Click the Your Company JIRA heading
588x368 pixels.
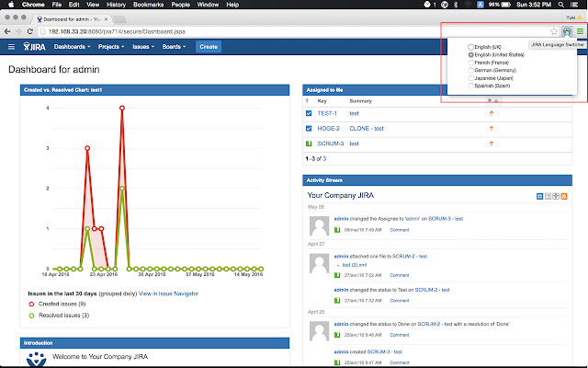coord(341,195)
